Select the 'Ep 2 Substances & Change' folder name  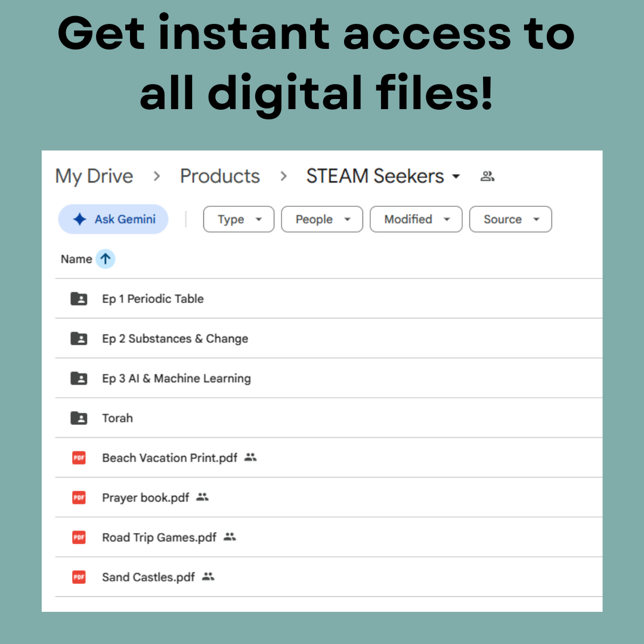tap(175, 339)
